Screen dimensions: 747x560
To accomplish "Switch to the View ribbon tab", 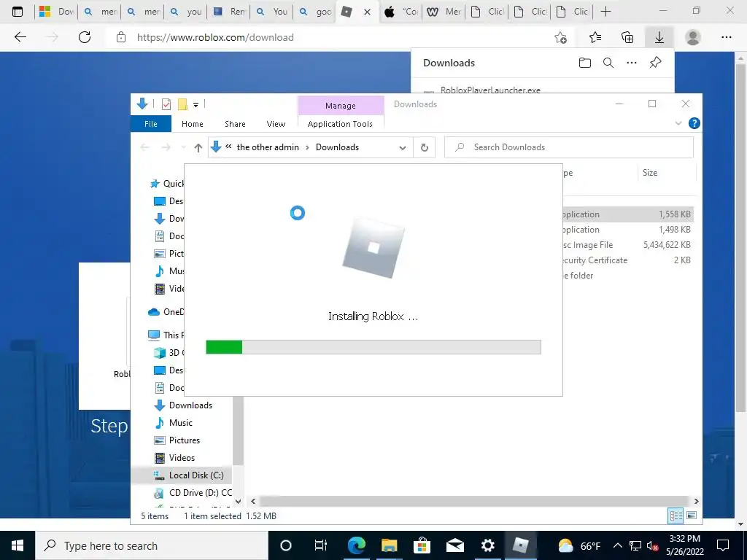I will pos(276,124).
